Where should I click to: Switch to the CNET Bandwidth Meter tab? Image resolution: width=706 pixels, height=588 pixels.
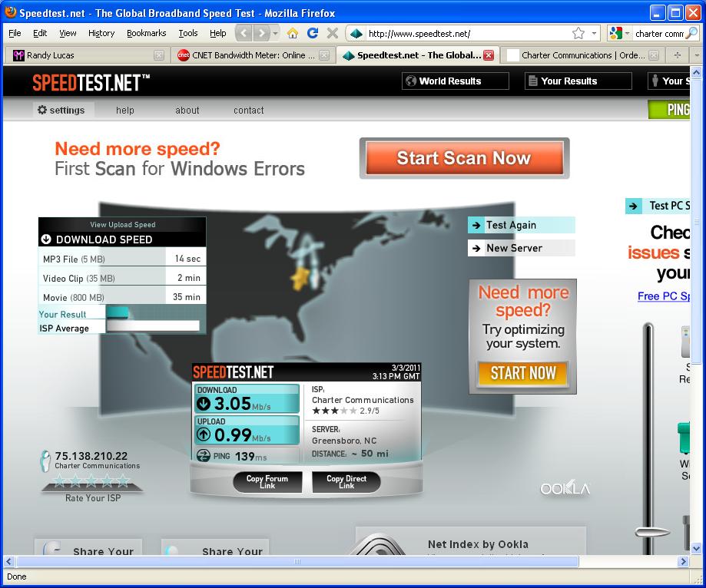[x=246, y=55]
